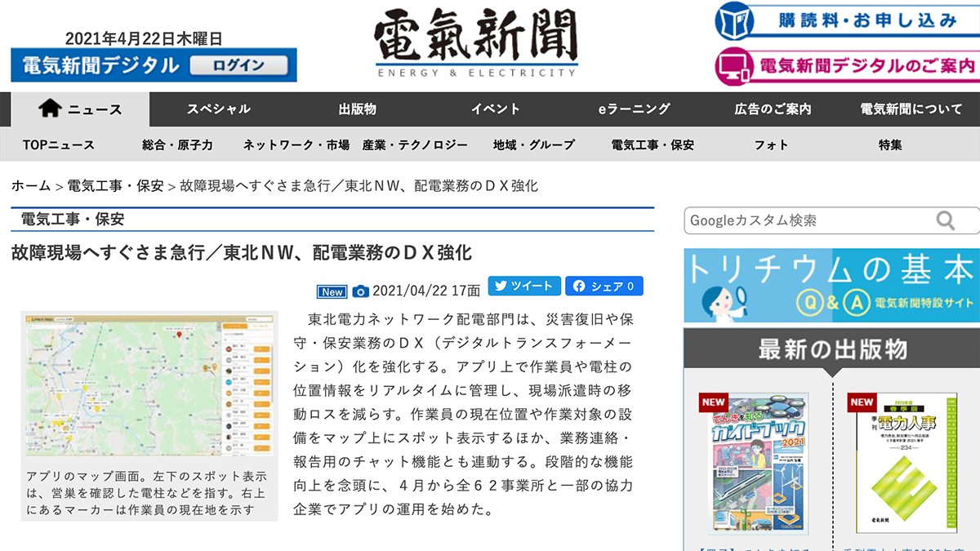Image resolution: width=980 pixels, height=551 pixels.
Task: Click 電気工事・保安 breadcrumb link
Action: 115,185
